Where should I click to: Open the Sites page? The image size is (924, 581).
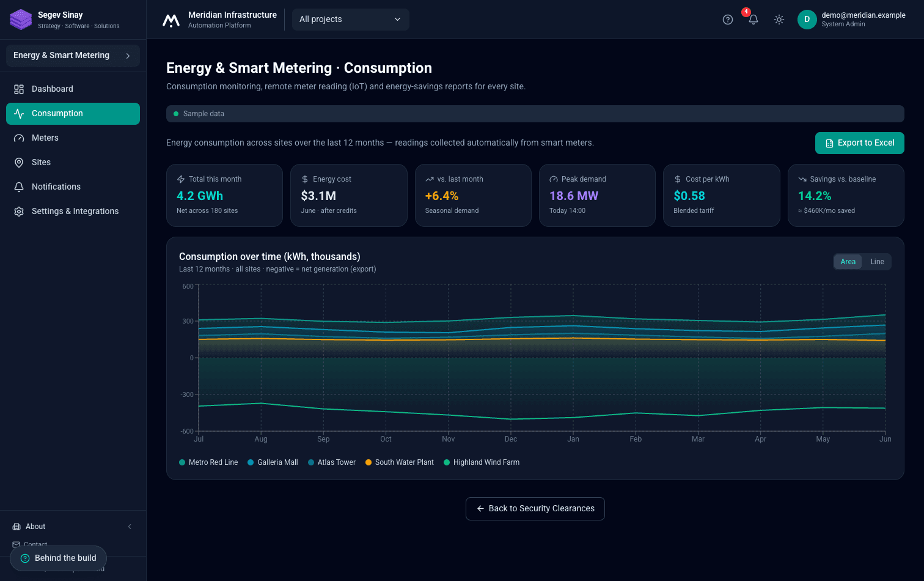point(73,163)
